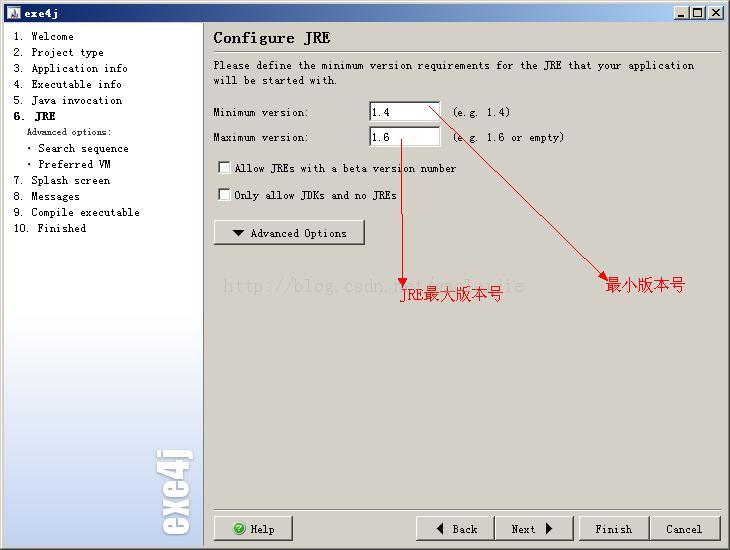Open step 3 Application info
730x550 pixels.
point(70,68)
